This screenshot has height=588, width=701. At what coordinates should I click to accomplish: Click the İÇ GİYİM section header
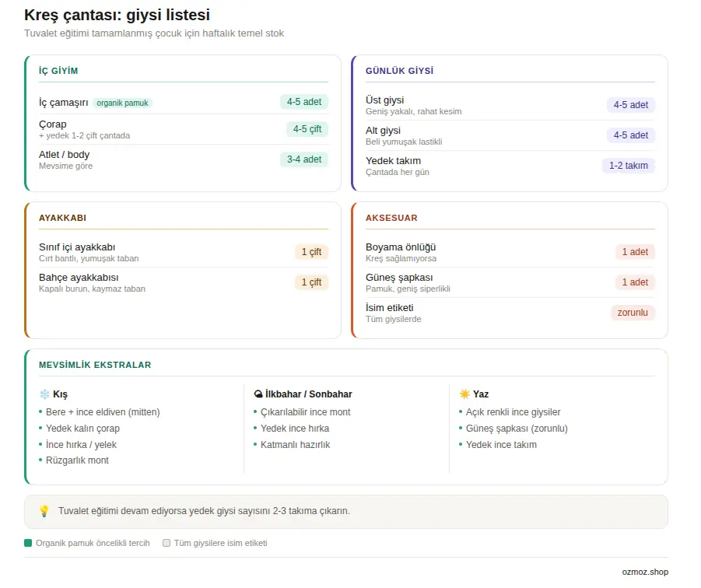(x=58, y=71)
